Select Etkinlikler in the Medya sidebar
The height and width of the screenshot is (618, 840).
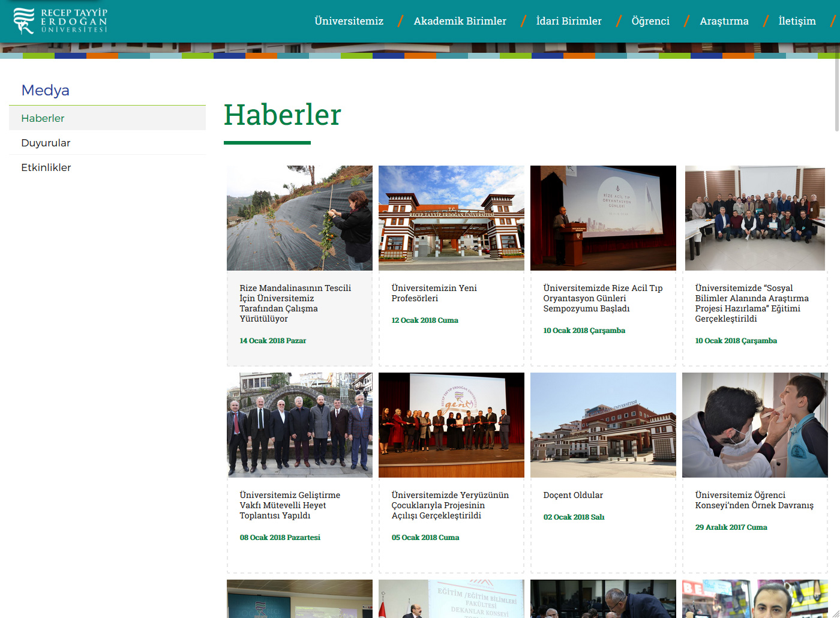46,167
